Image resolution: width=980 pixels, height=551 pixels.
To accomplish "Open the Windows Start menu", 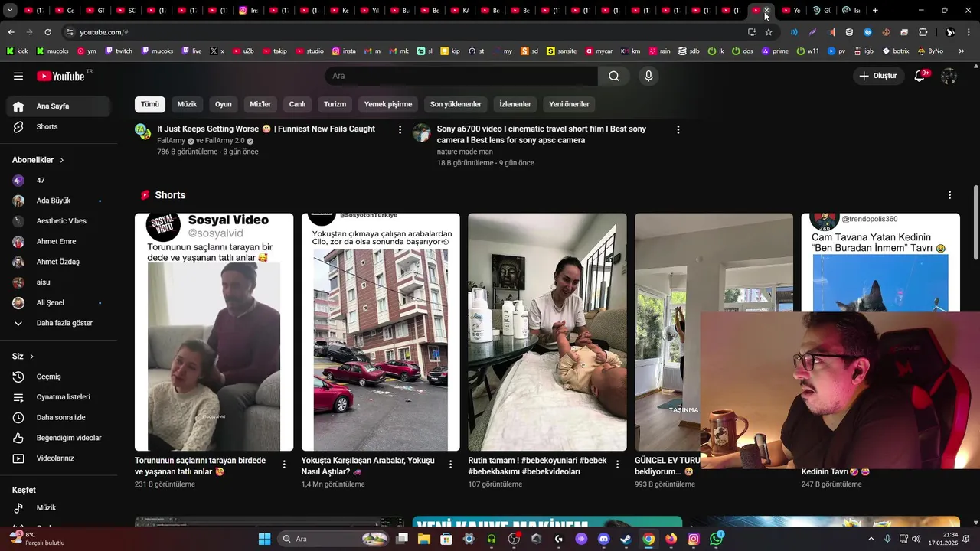I will click(x=264, y=539).
